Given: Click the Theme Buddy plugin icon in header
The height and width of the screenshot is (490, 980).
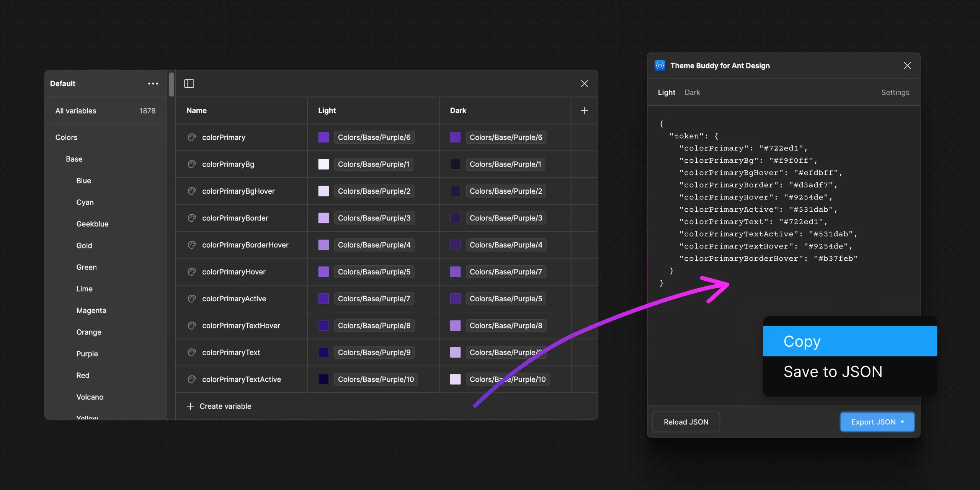Looking at the screenshot, I should (660, 65).
